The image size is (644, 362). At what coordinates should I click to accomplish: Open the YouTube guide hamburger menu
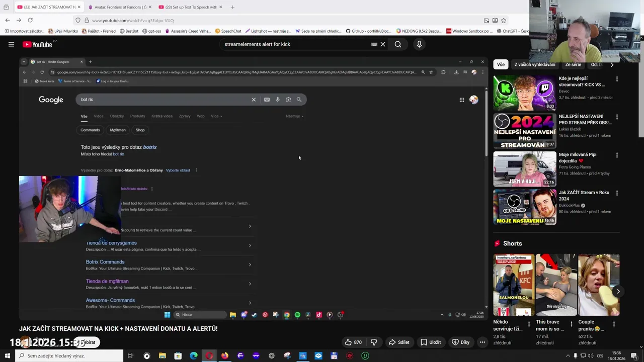click(11, 44)
